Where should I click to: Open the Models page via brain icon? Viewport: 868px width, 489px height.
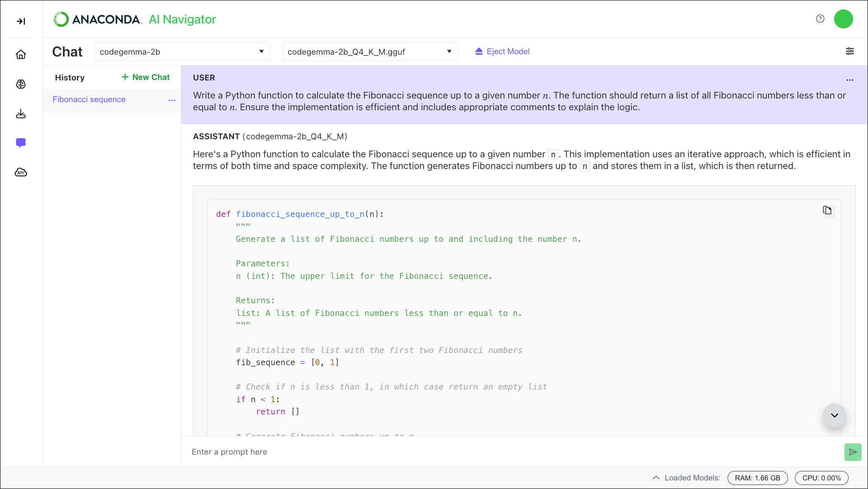(x=21, y=84)
